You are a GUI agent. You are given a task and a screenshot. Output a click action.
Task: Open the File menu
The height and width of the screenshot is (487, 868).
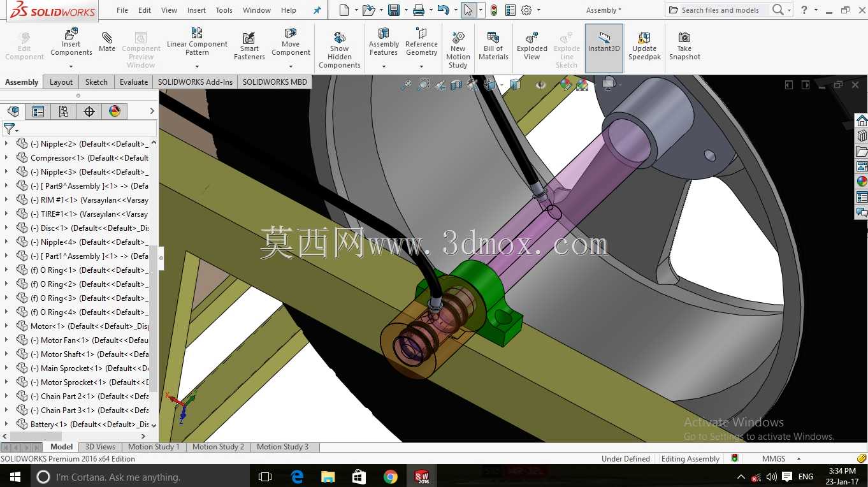(x=122, y=10)
